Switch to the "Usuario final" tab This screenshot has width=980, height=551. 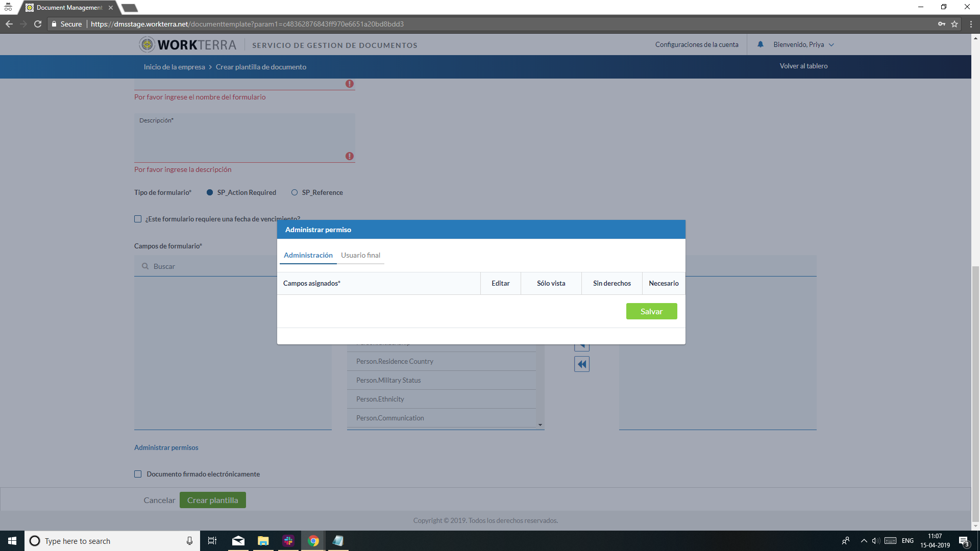(x=360, y=255)
